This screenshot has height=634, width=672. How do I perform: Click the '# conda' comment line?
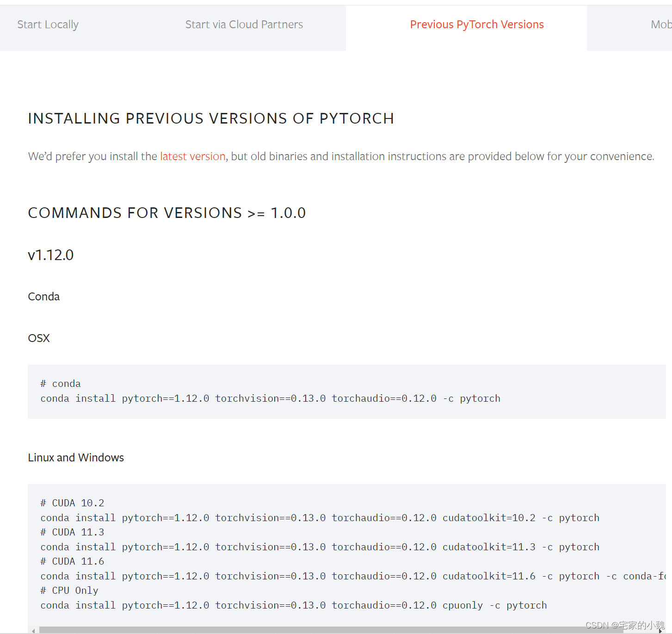61,384
